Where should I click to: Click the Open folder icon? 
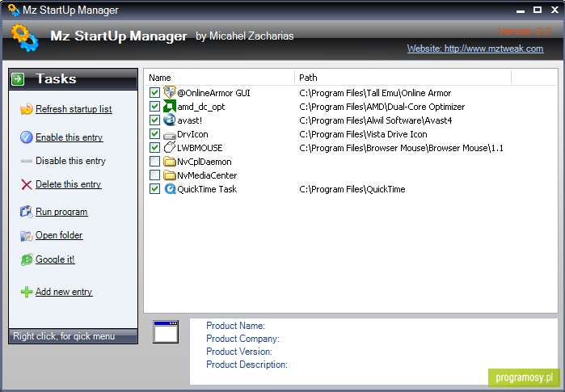(x=27, y=236)
